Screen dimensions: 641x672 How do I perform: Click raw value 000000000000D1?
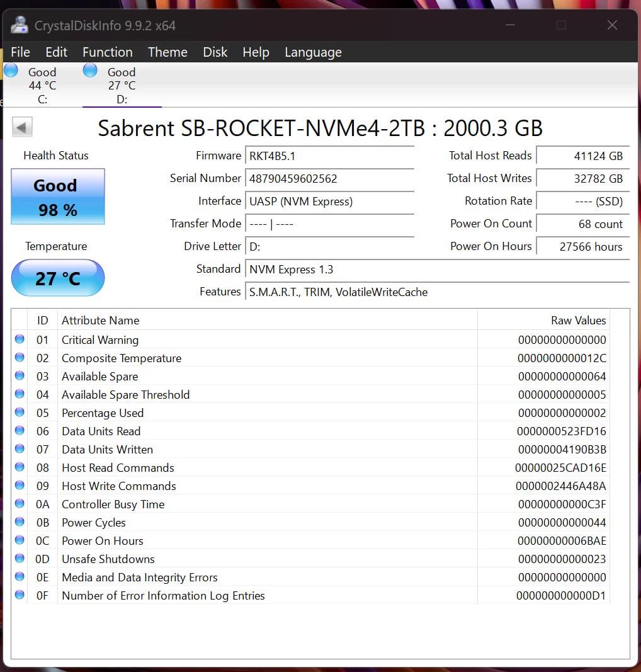coord(561,596)
